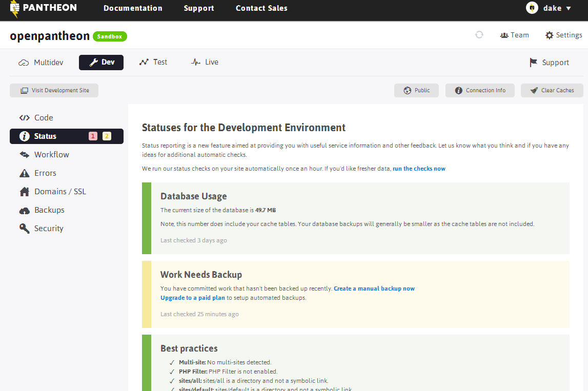Switch to the Multidev environment tab

[41, 62]
